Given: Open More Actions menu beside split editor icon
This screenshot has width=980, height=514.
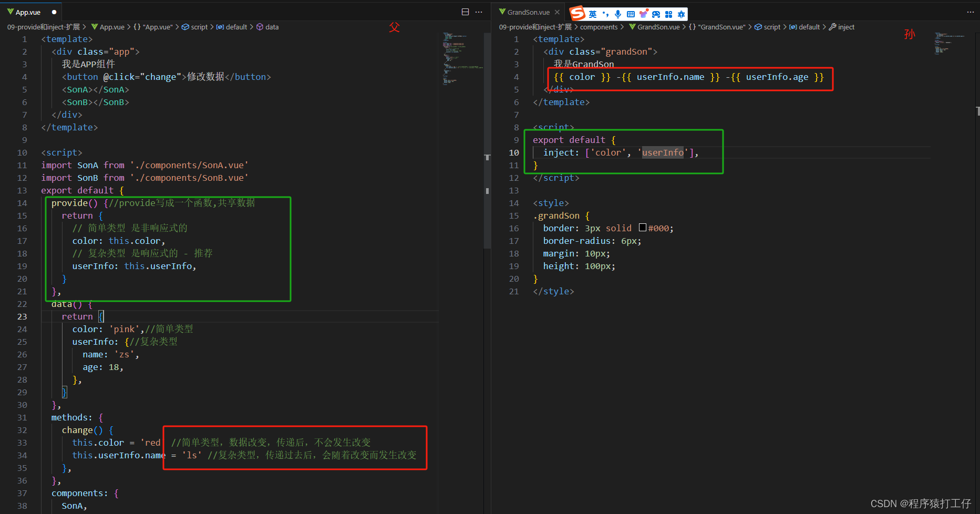Looking at the screenshot, I should pos(479,12).
